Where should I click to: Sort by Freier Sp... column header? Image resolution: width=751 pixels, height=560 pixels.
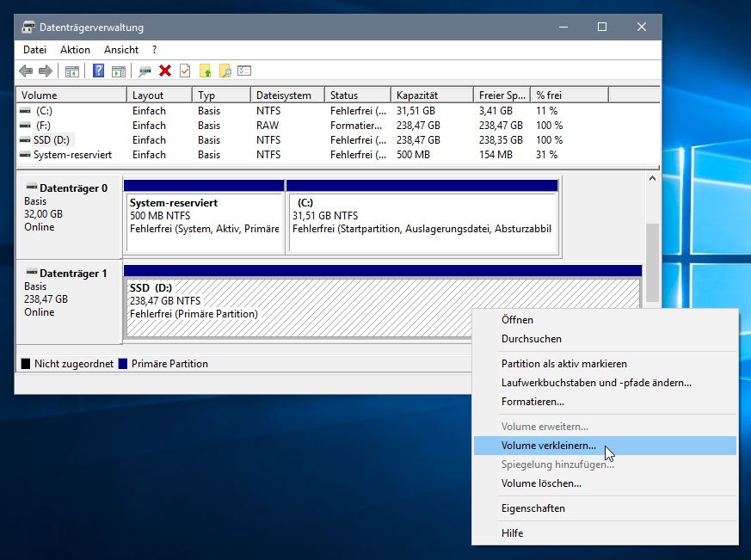tap(502, 95)
